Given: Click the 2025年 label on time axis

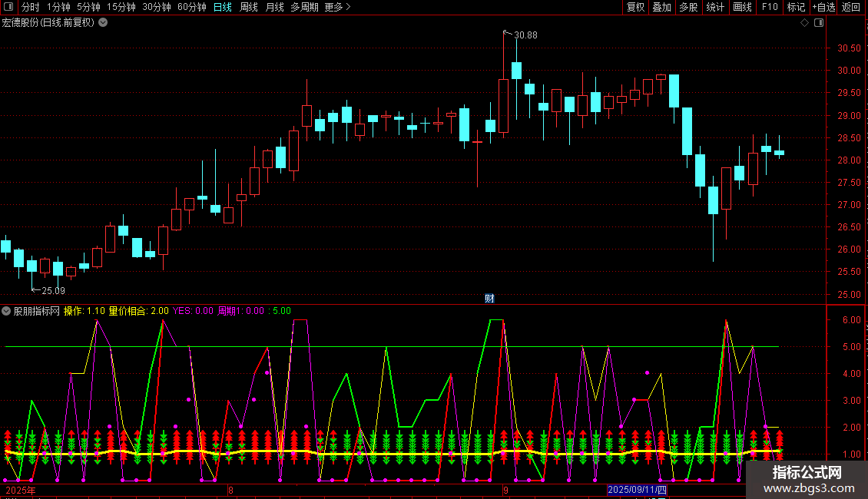Looking at the screenshot, I should click(x=21, y=490).
